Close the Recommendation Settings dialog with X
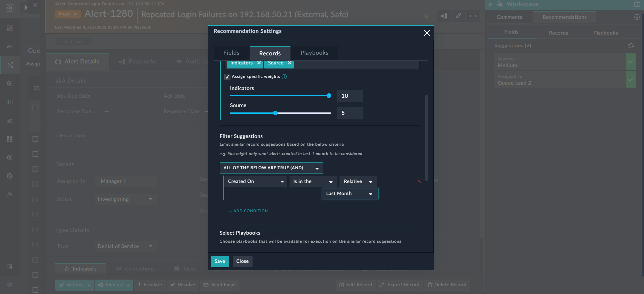This screenshot has width=644, height=294. (427, 33)
